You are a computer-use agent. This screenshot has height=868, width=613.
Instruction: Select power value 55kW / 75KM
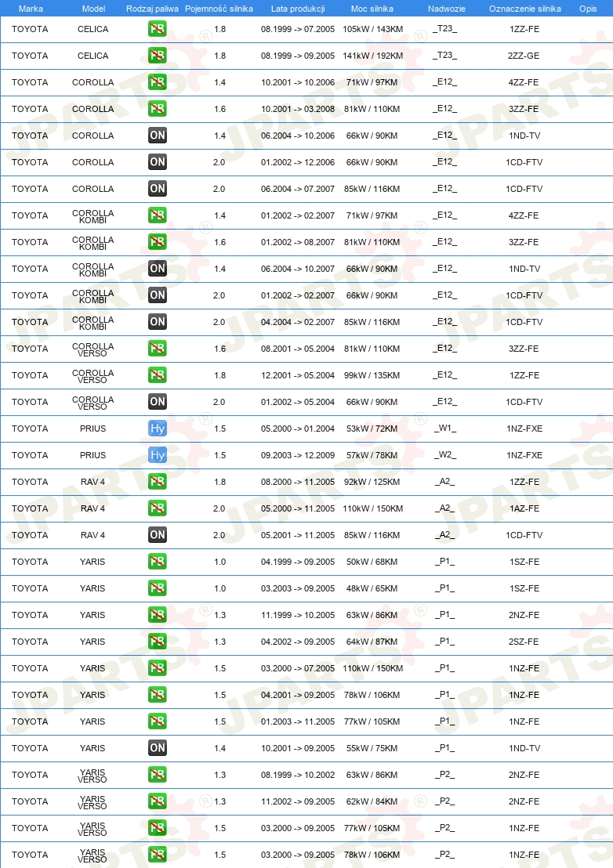(372, 748)
